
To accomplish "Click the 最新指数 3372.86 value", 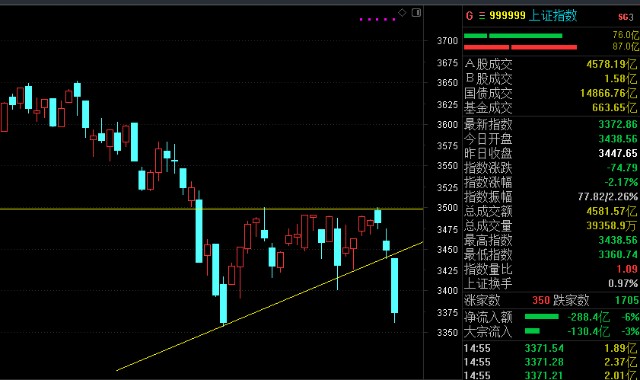I will point(618,124).
